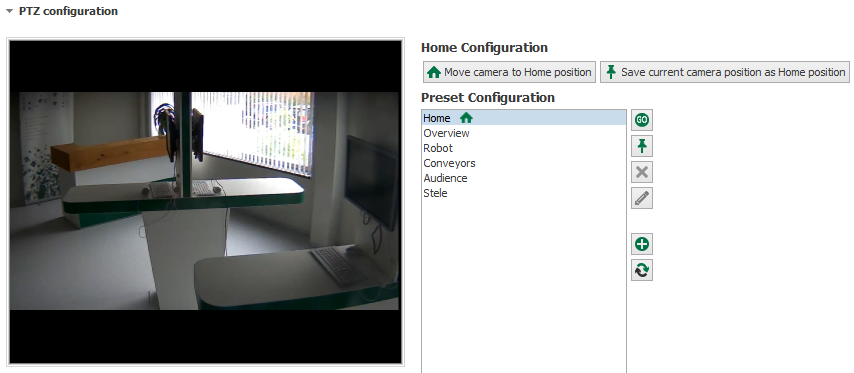854x373 pixels.
Task: Click the green plus add preset icon
Action: [x=642, y=244]
